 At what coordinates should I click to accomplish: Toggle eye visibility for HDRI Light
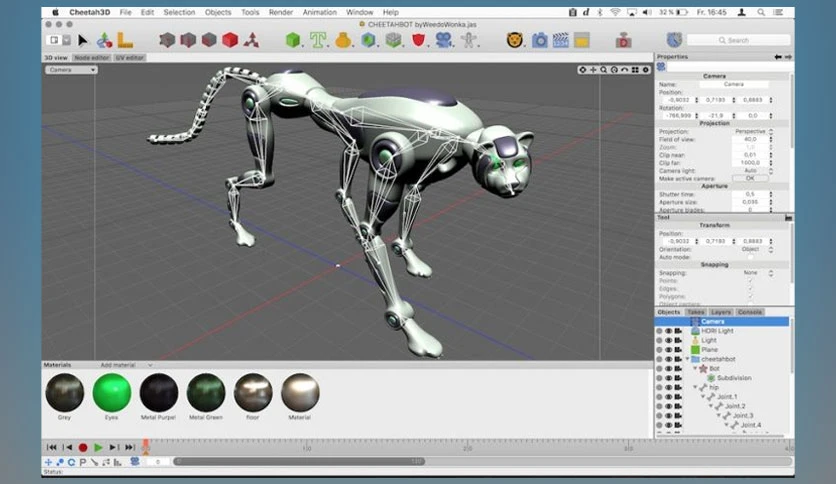click(x=668, y=331)
